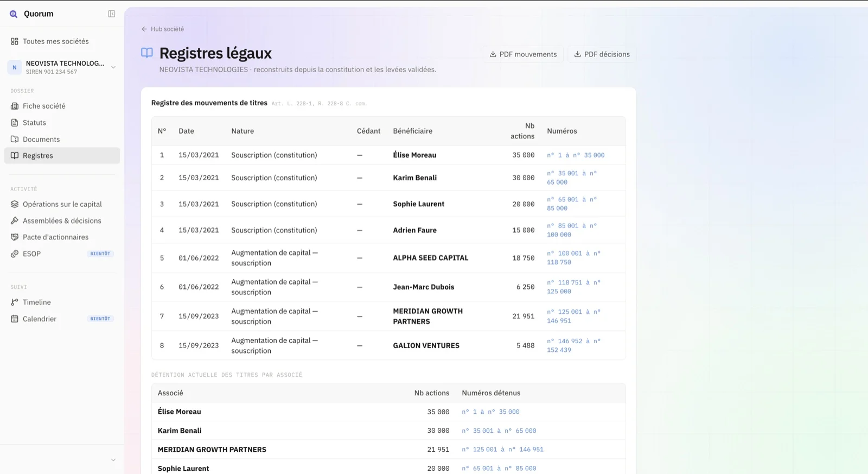Open Assemblées & décisions
The height and width of the screenshot is (474, 868).
coord(62,221)
